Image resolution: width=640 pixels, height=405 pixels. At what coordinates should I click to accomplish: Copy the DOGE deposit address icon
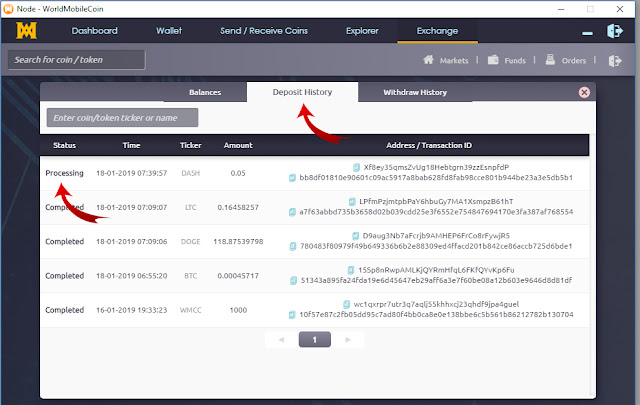click(x=356, y=236)
